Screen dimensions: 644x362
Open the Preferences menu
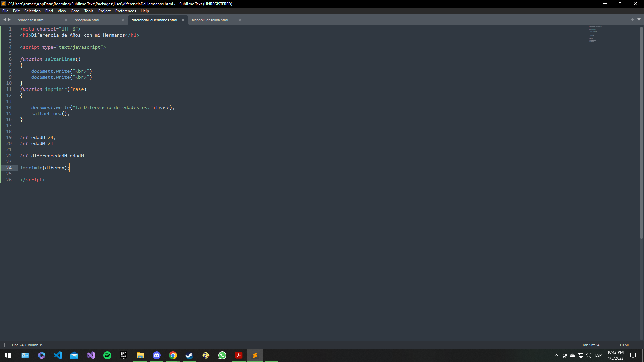point(125,11)
